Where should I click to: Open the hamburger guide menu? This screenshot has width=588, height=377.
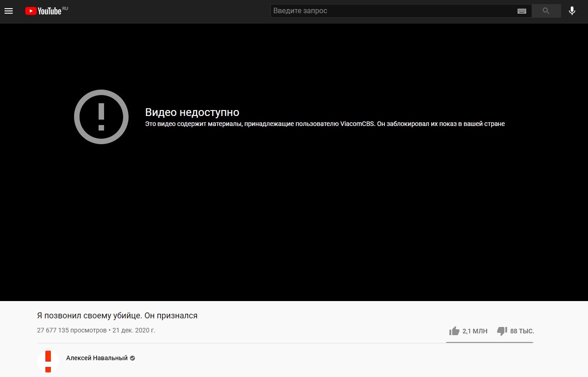click(x=9, y=11)
